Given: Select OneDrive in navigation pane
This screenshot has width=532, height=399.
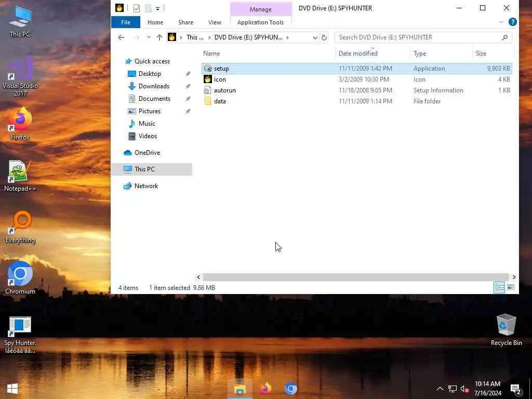Looking at the screenshot, I should point(147,153).
